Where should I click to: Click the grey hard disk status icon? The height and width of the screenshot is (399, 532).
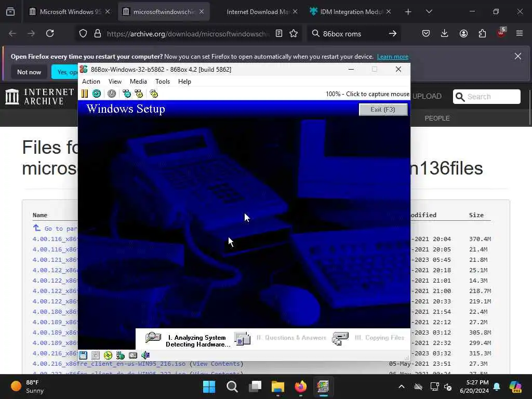(x=133, y=355)
